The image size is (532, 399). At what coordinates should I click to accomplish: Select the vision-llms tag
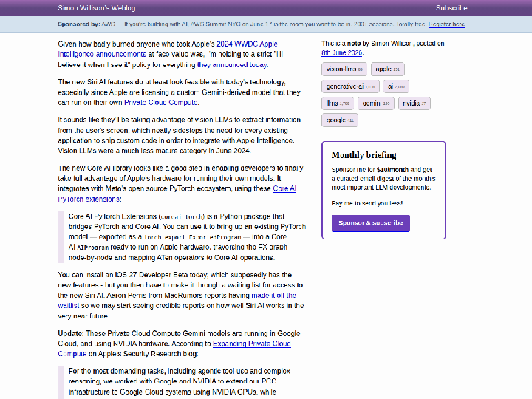coord(344,69)
